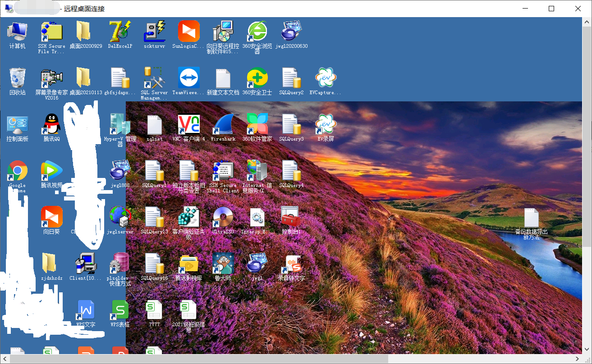Maximize the 远程桌面连接 window
The height and width of the screenshot is (364, 592).
[x=551, y=9]
